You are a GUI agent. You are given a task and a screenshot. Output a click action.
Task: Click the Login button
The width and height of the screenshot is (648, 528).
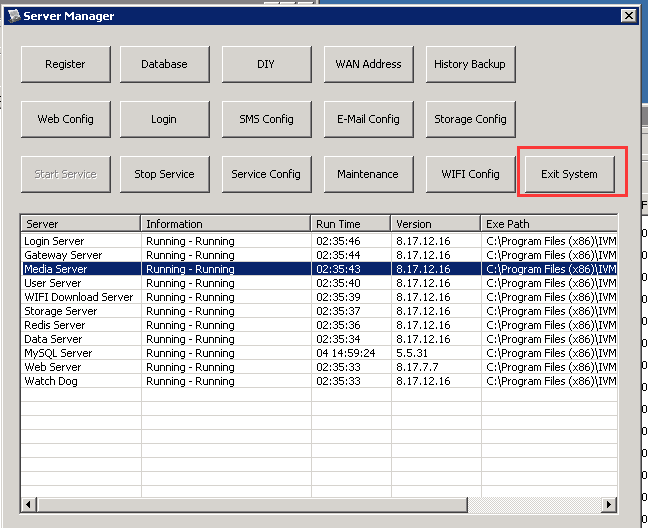pos(164,119)
